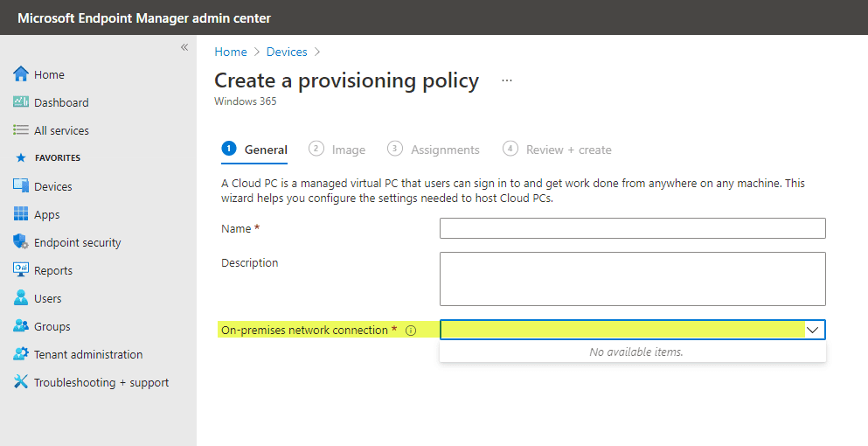Click the Reports screen icon

[x=20, y=270]
